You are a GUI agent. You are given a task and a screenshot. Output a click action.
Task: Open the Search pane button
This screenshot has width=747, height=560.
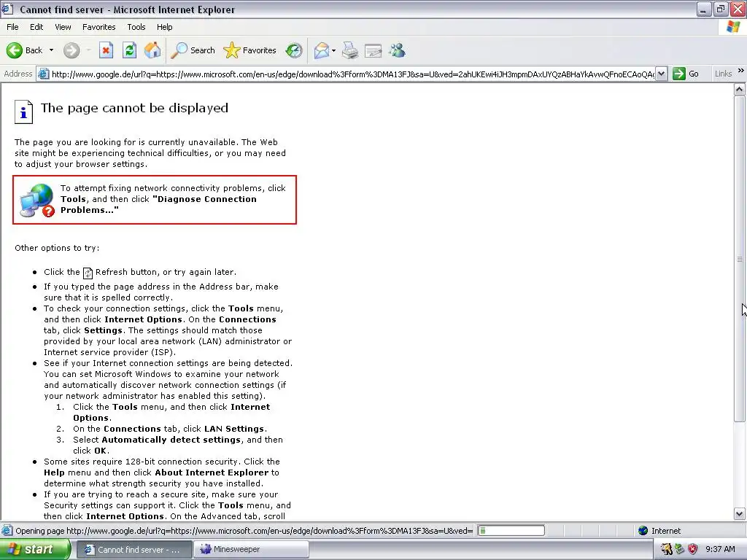coord(193,50)
